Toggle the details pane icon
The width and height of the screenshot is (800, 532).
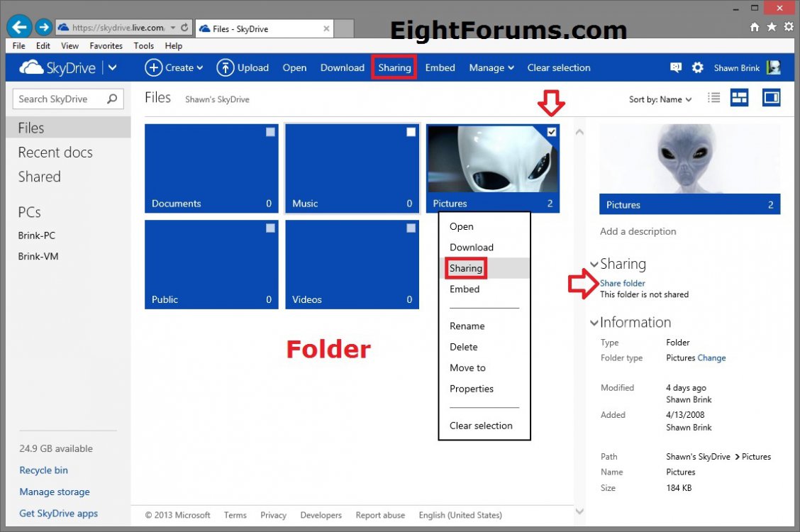772,97
